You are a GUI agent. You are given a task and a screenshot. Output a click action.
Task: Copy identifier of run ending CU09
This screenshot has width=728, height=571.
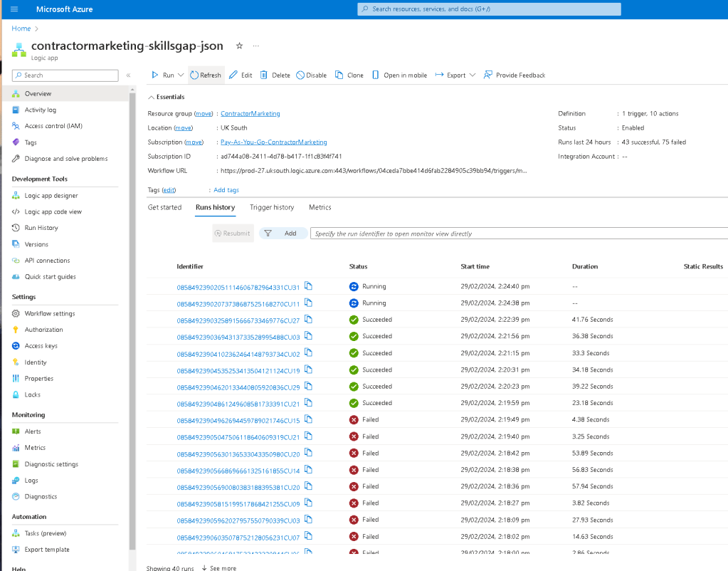(x=308, y=503)
